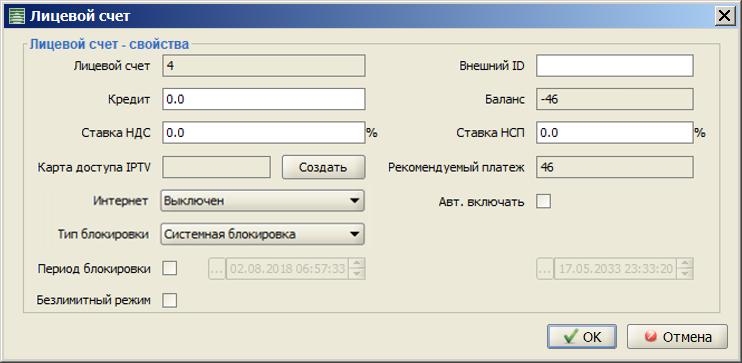Increase the 02.08.2018 start date value
Screen dimensions: 742x363
click(x=357, y=264)
